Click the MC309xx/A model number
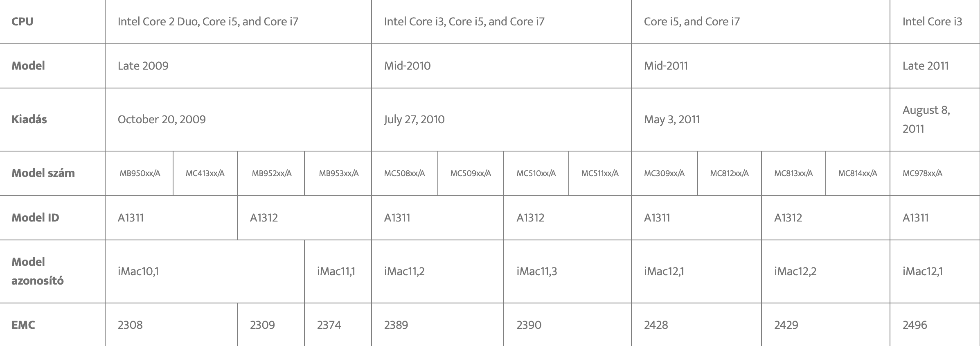 (x=664, y=174)
